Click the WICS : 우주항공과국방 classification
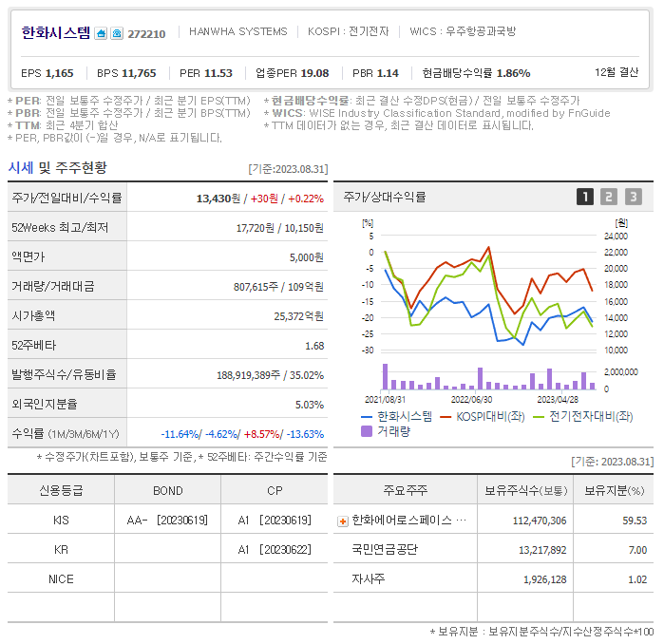 [463, 31]
